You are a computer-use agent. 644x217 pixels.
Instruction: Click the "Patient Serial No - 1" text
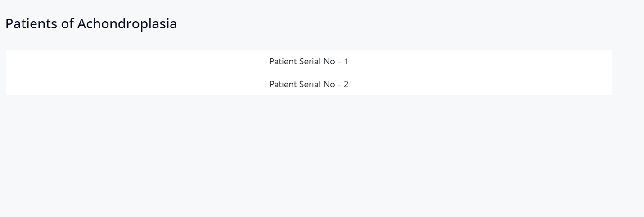(309, 61)
